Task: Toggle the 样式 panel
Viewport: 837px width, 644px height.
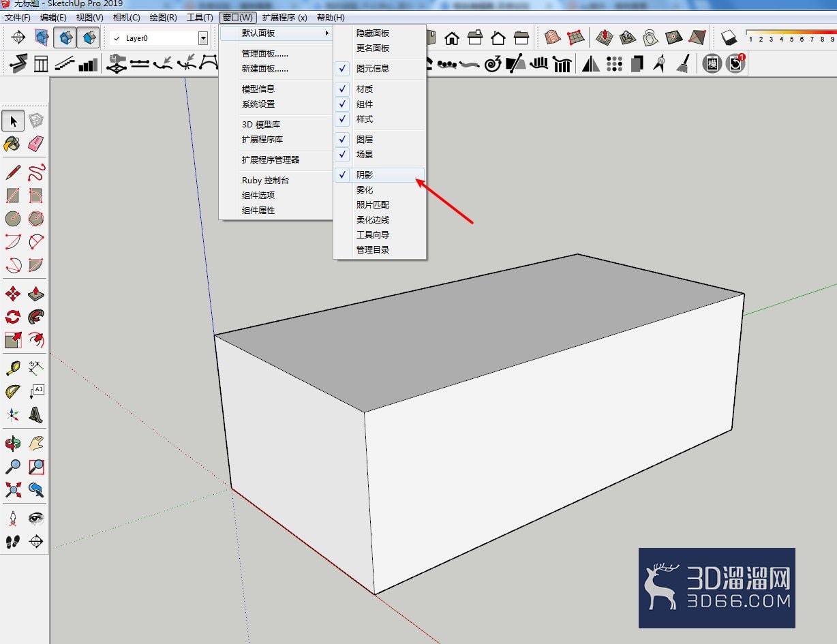Action: tap(380, 119)
